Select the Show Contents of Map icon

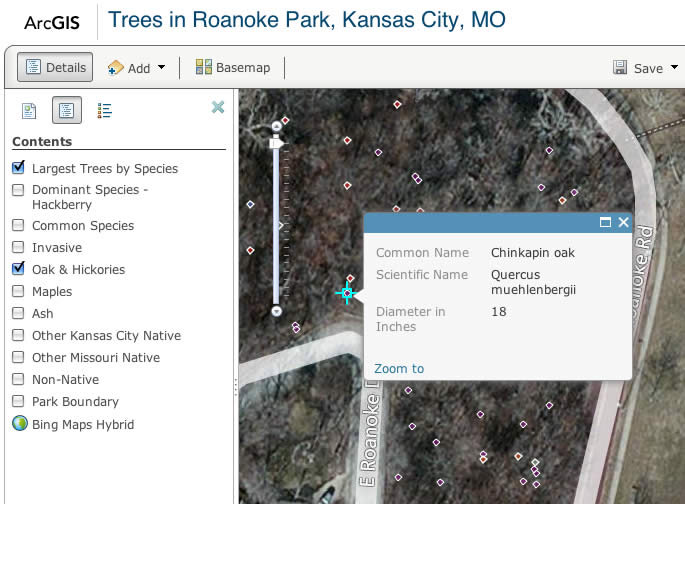[67, 110]
